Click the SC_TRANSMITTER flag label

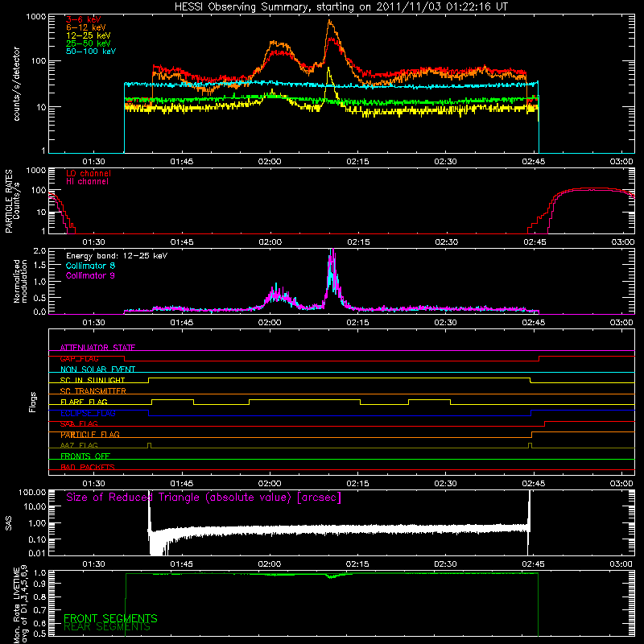point(93,390)
